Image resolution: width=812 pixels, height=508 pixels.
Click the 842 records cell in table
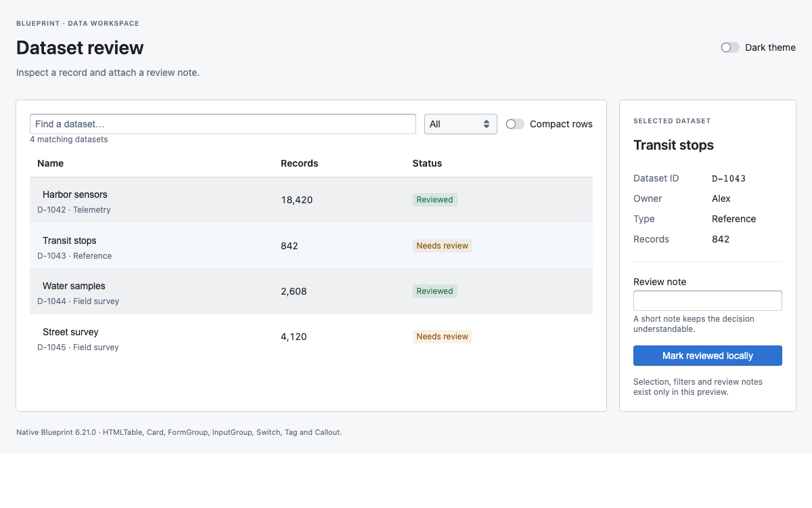pos(290,246)
